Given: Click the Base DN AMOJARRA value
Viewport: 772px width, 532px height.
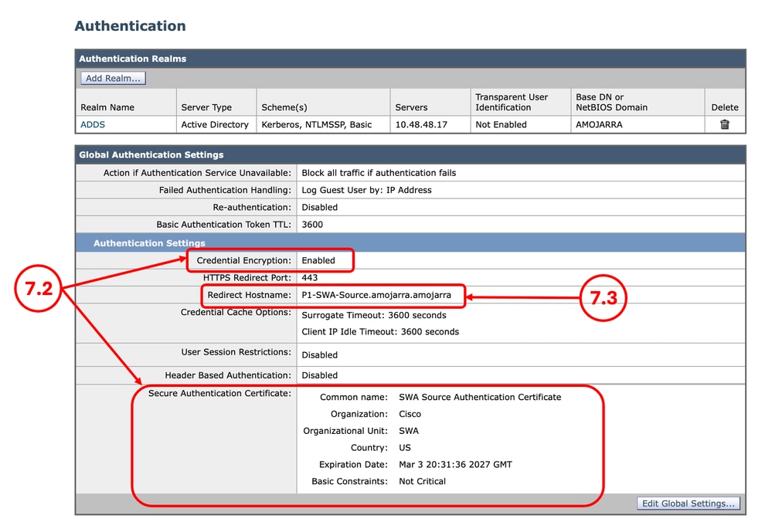Looking at the screenshot, I should click(599, 124).
